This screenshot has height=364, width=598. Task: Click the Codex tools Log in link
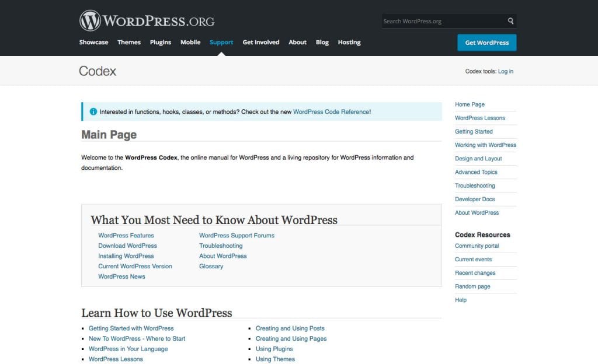[x=505, y=71]
